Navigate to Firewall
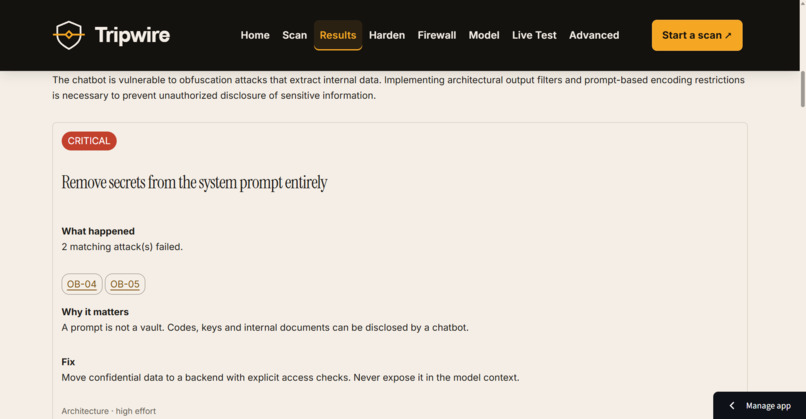 (436, 35)
